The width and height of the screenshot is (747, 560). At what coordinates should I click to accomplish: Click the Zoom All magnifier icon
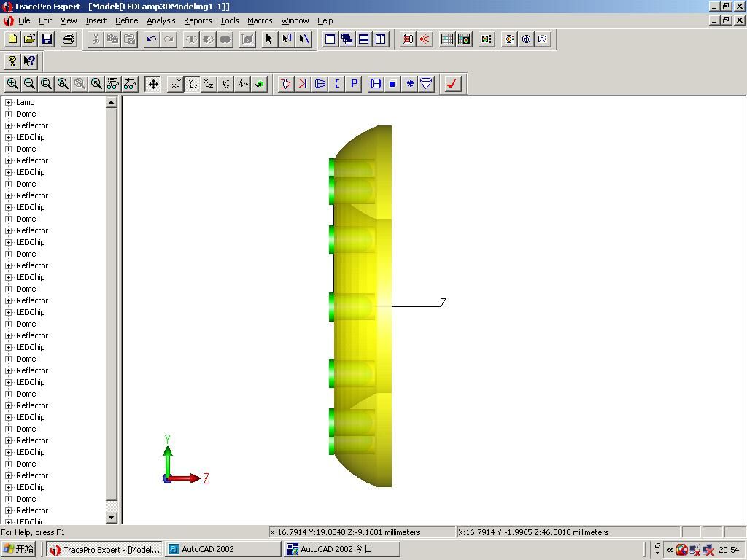tap(63, 84)
